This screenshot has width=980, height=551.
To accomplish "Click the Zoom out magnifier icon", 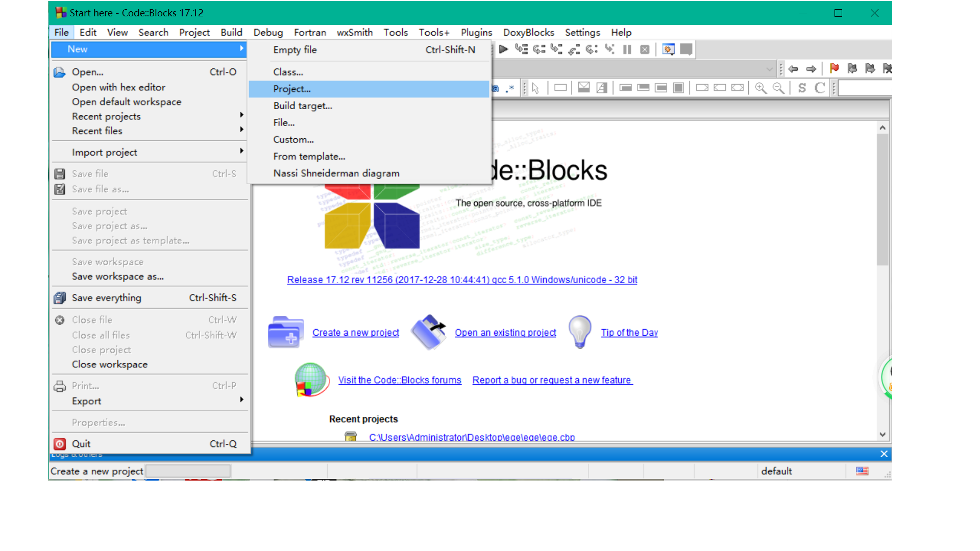I will [x=778, y=88].
